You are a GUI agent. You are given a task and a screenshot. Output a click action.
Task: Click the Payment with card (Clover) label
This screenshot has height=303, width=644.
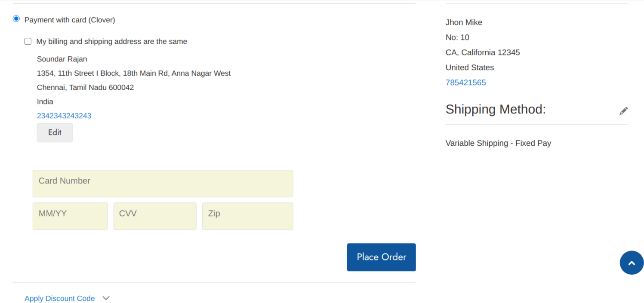(69, 19)
